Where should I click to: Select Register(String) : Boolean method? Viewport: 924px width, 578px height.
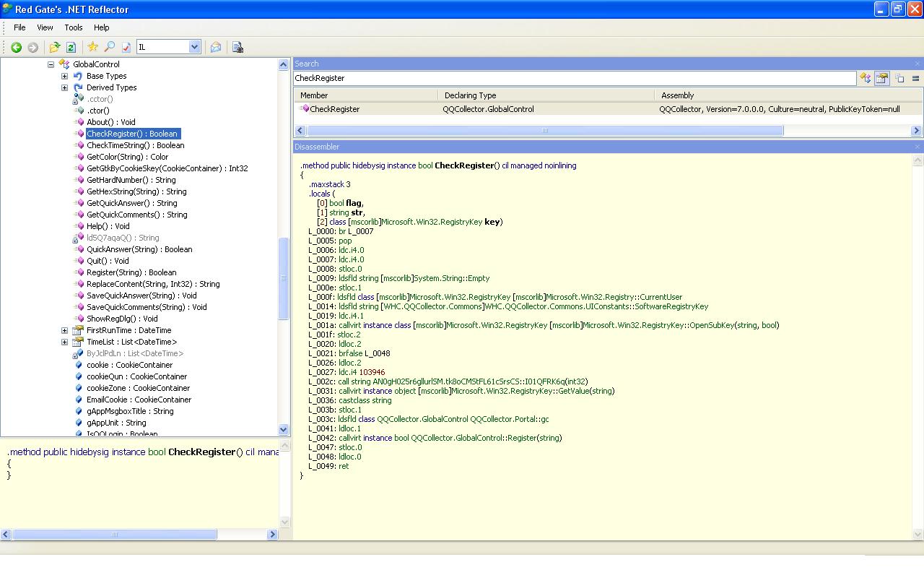pos(131,272)
